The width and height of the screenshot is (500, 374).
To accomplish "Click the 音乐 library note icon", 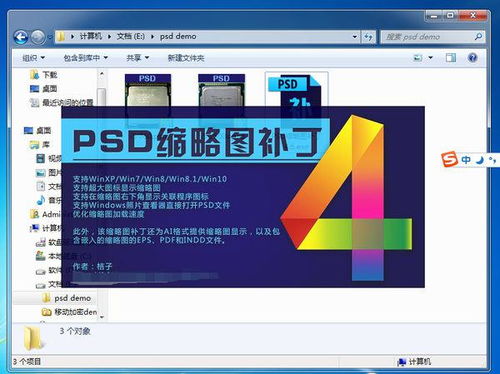I will click(x=41, y=200).
